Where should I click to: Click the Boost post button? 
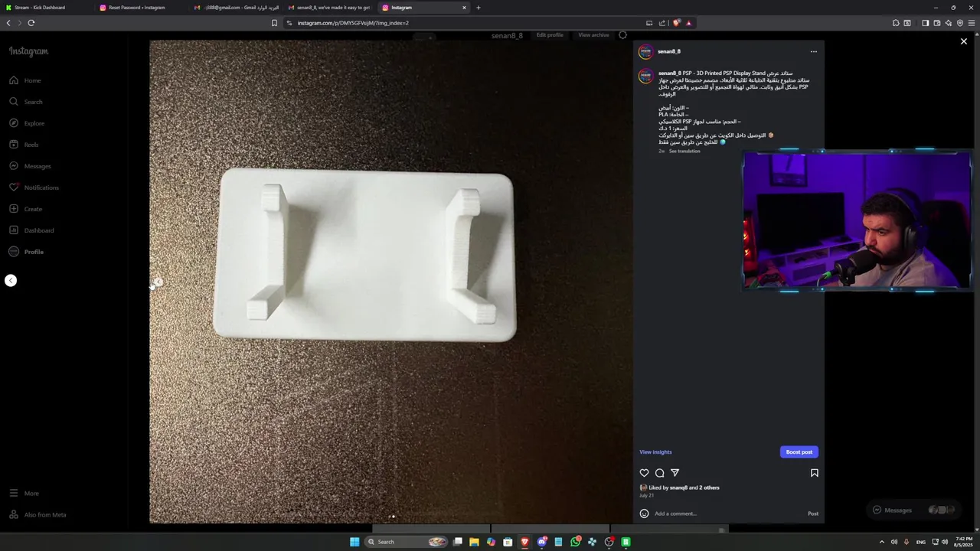click(799, 452)
